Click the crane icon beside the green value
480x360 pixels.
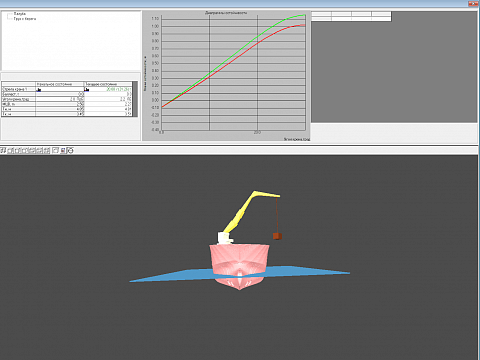click(x=87, y=89)
